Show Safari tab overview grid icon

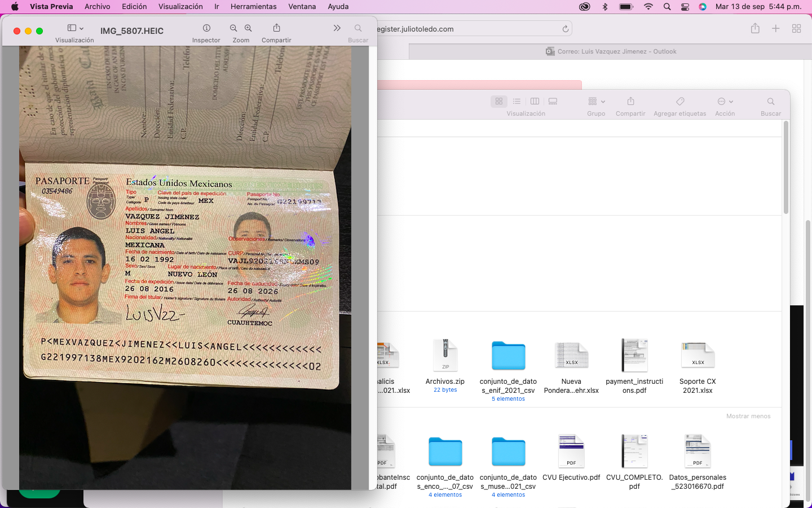point(796,29)
